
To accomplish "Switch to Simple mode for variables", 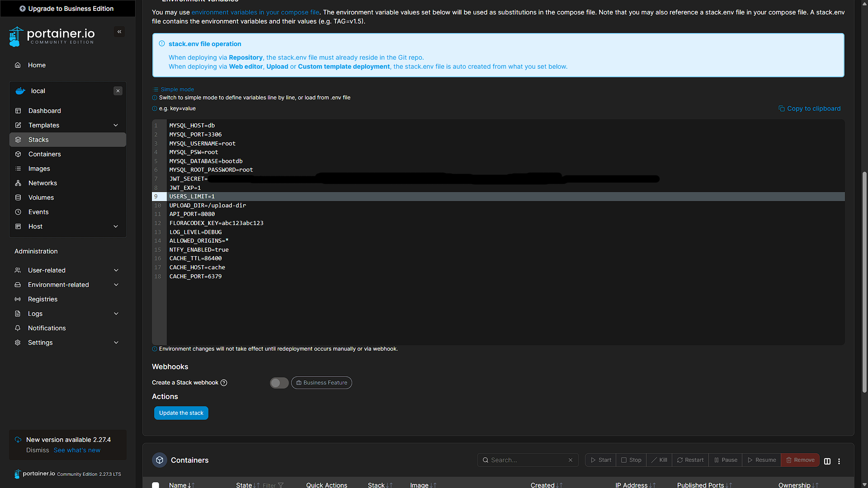I will pyautogui.click(x=174, y=89).
